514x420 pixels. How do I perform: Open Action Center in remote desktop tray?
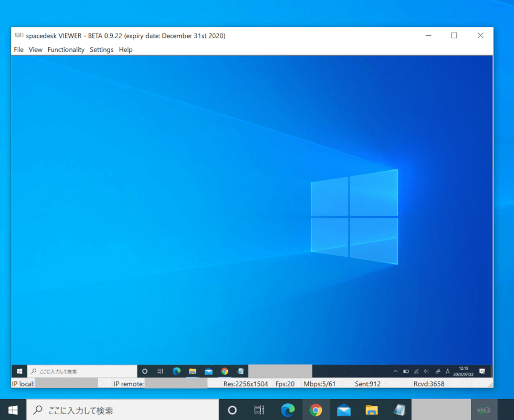pyautogui.click(x=482, y=371)
